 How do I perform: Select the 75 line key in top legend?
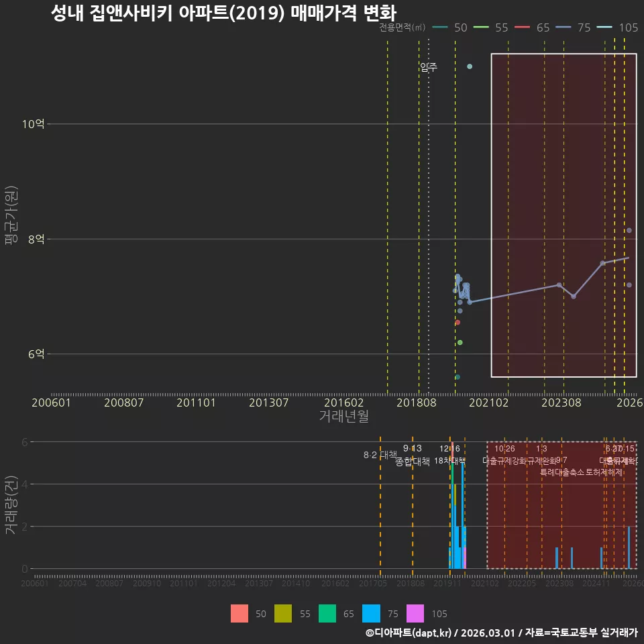point(563,28)
